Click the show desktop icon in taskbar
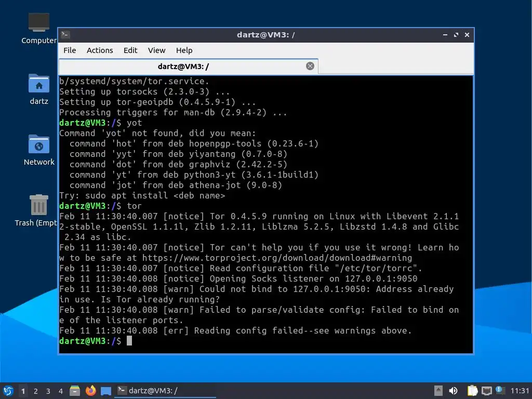 106,391
